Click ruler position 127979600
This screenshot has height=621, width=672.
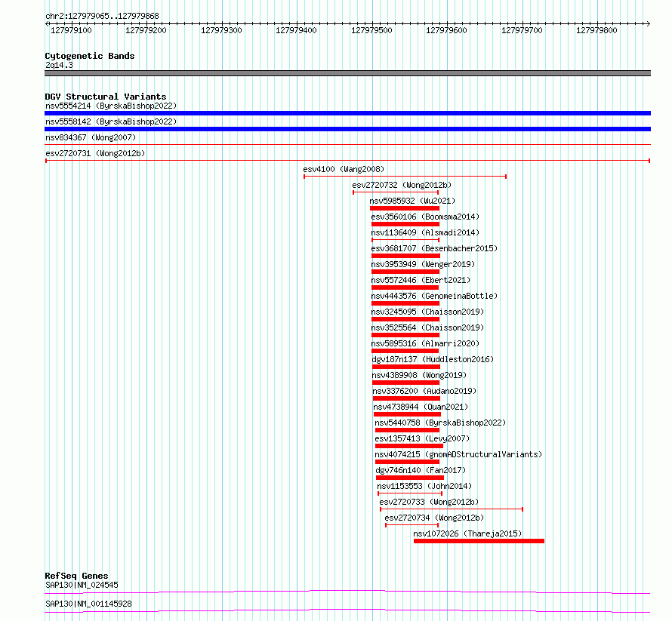(x=446, y=30)
